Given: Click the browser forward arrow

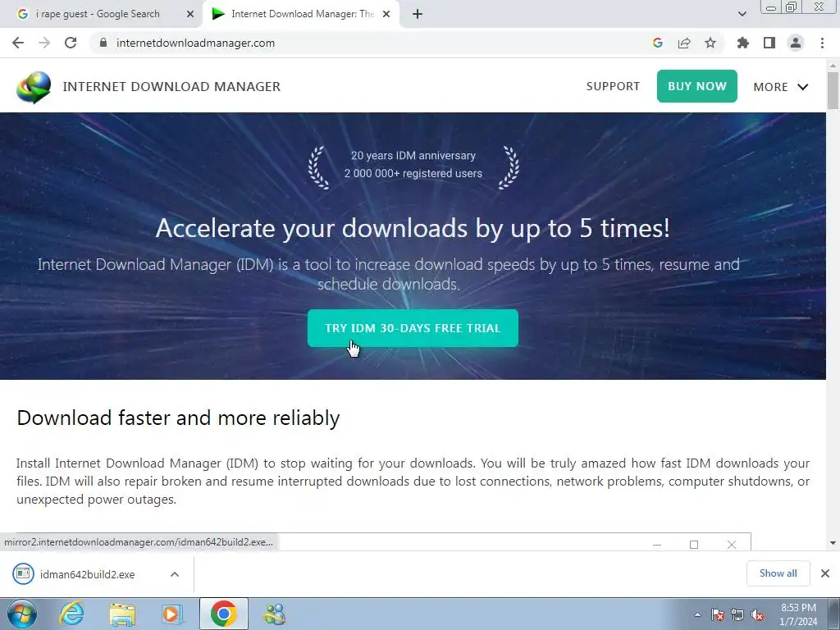Looking at the screenshot, I should [44, 43].
